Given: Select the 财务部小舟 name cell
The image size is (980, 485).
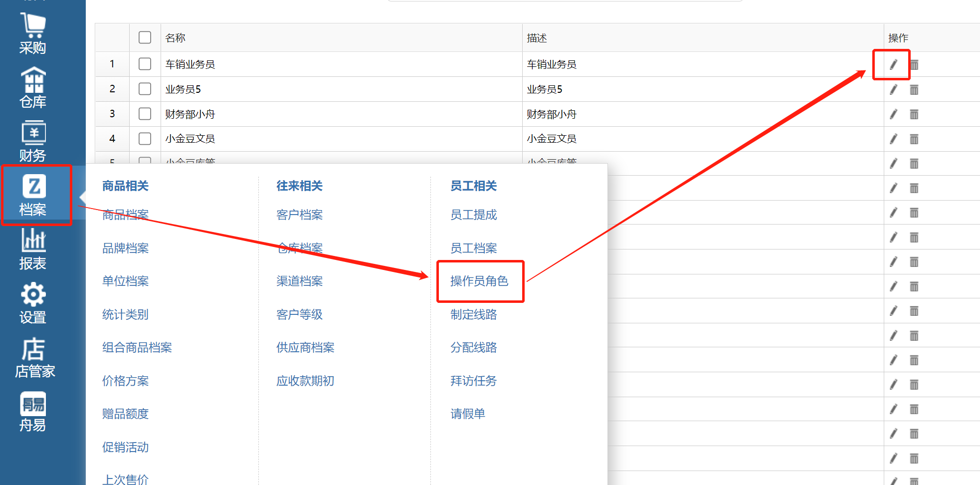Looking at the screenshot, I should pyautogui.click(x=341, y=114).
